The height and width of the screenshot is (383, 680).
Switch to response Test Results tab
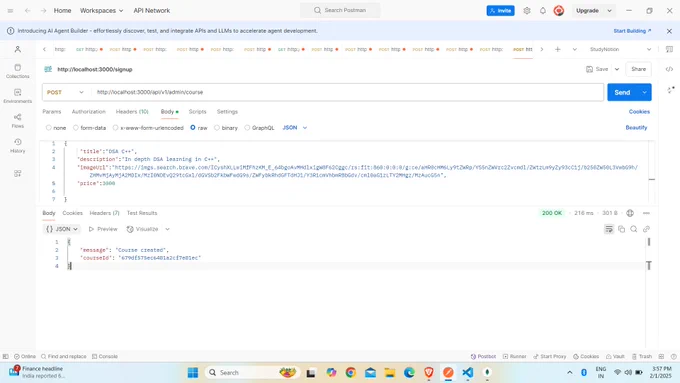[x=142, y=213]
